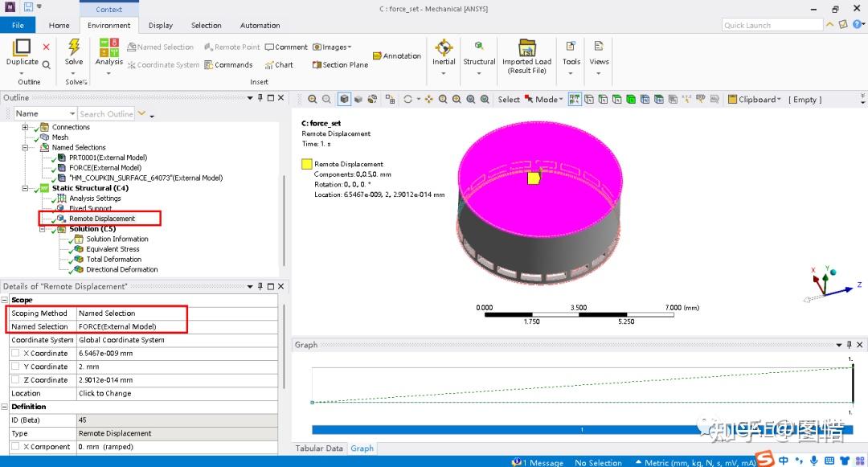Click the yellow Remote Displacement legend swatch
868x467 pixels.
306,164
